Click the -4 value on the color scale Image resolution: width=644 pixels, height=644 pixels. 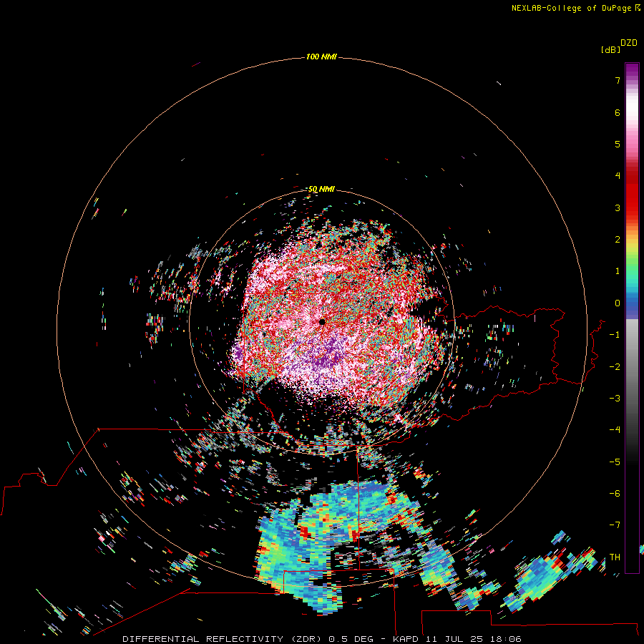615,430
